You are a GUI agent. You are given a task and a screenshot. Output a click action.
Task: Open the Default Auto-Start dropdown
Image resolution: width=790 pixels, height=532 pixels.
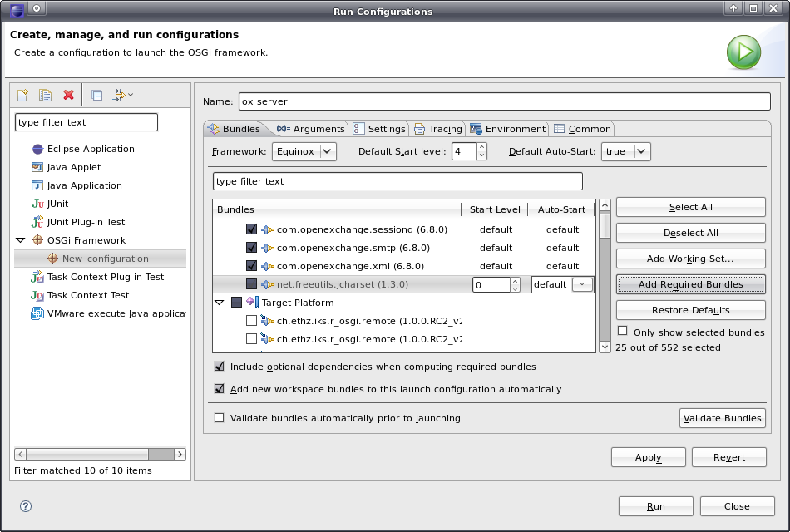[x=640, y=151]
